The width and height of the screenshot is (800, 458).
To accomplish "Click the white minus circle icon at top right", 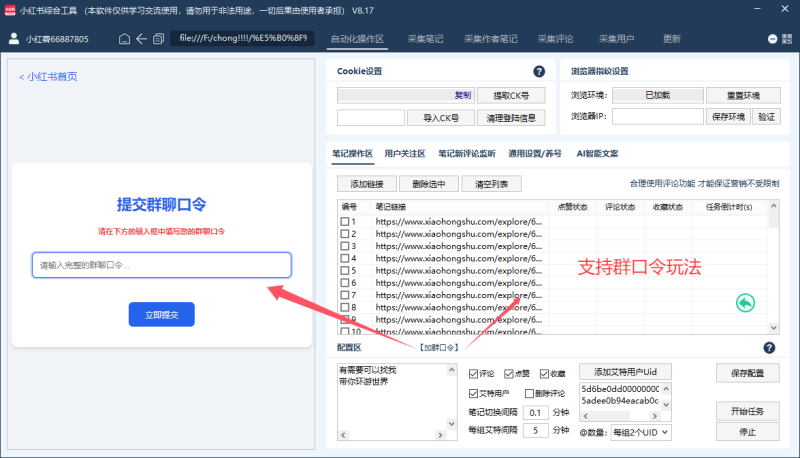I will coord(772,39).
